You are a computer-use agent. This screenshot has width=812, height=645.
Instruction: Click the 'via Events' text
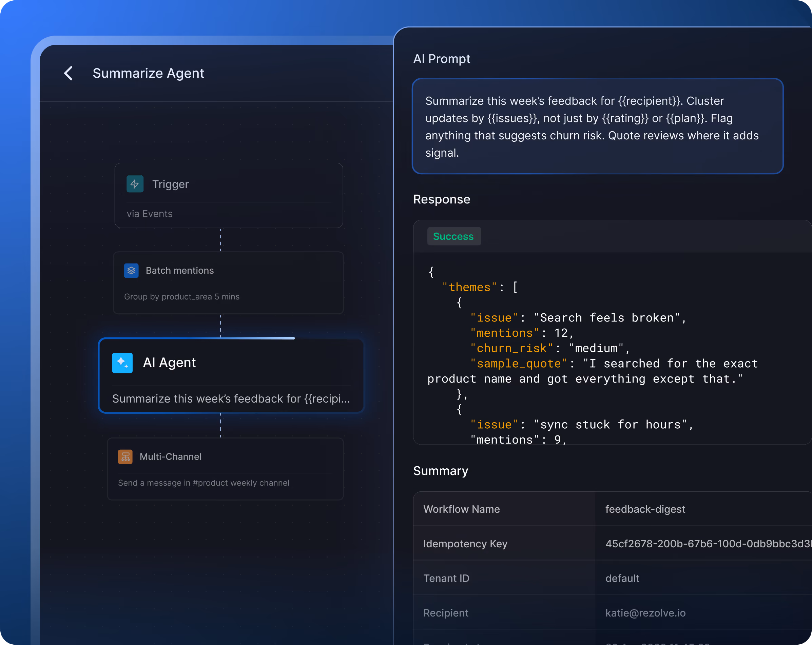click(150, 214)
